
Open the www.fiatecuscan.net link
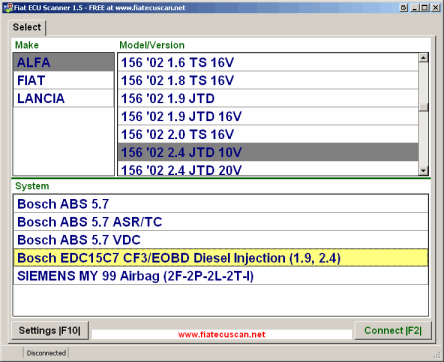[x=222, y=334]
